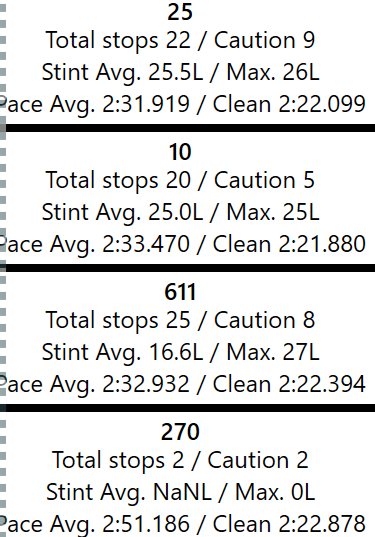Viewport: 375px width, 537px height.
Task: Click car 25 total stops line
Action: 180,40
